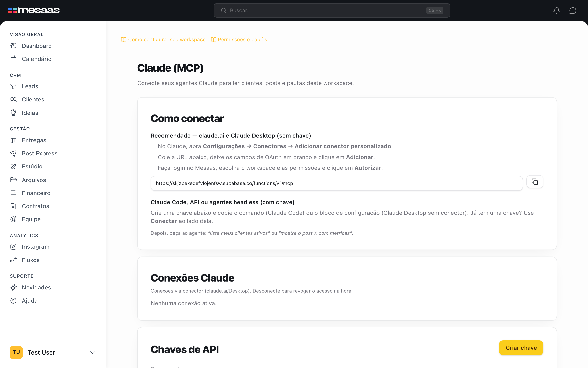Click the Arquivos folder icon
588x368 pixels.
[x=13, y=180]
